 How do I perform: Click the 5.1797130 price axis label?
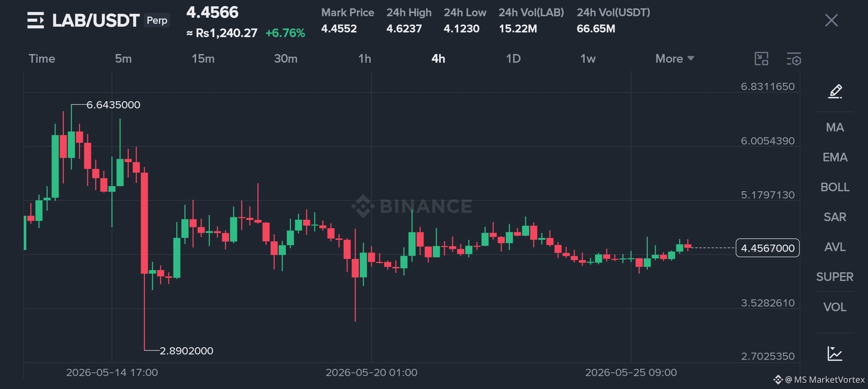pos(768,195)
